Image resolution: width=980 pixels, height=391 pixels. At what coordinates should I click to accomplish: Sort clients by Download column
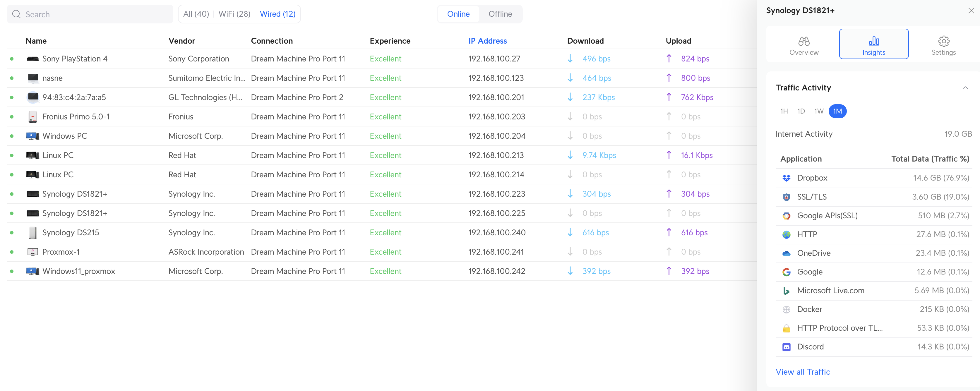coord(585,41)
